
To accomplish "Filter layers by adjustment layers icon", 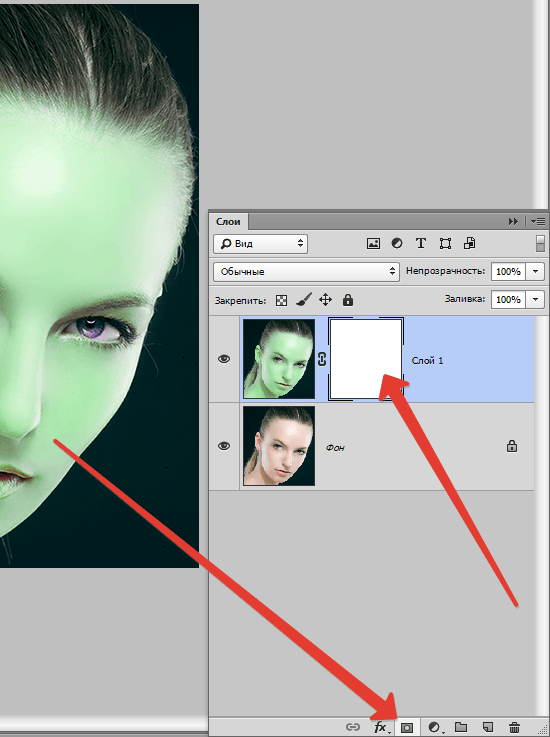I will (397, 243).
